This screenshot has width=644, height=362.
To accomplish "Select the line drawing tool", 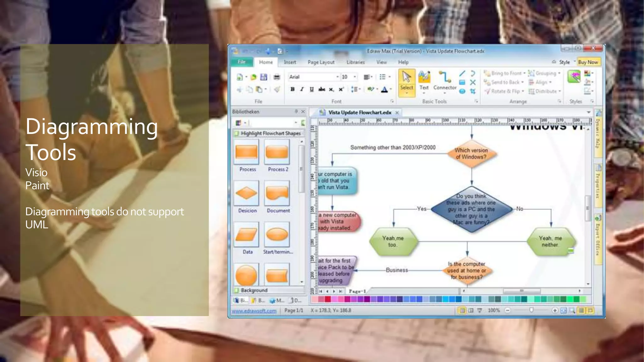I will point(462,74).
